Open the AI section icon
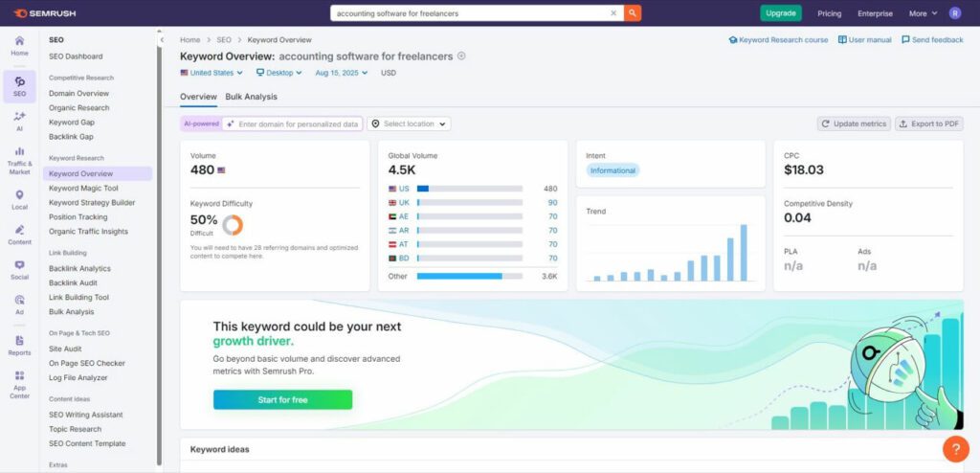Screen dimensions: 980x473 (19, 122)
